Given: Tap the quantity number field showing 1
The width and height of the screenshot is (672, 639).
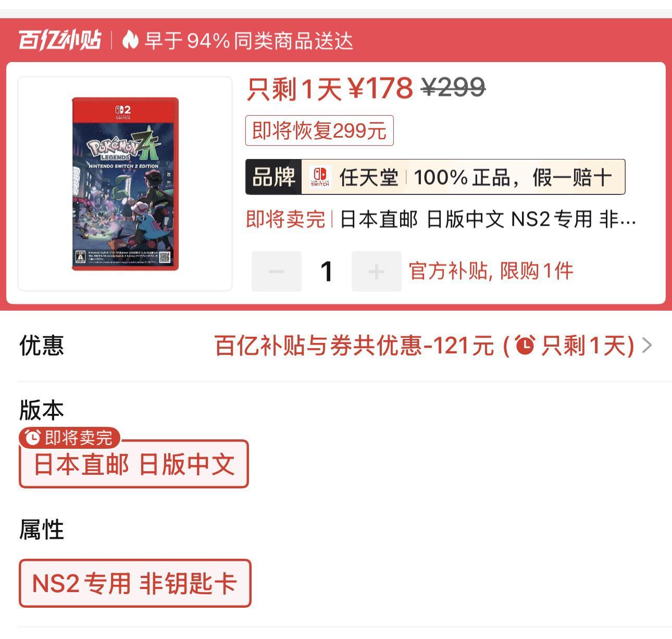Looking at the screenshot, I should coord(327,271).
